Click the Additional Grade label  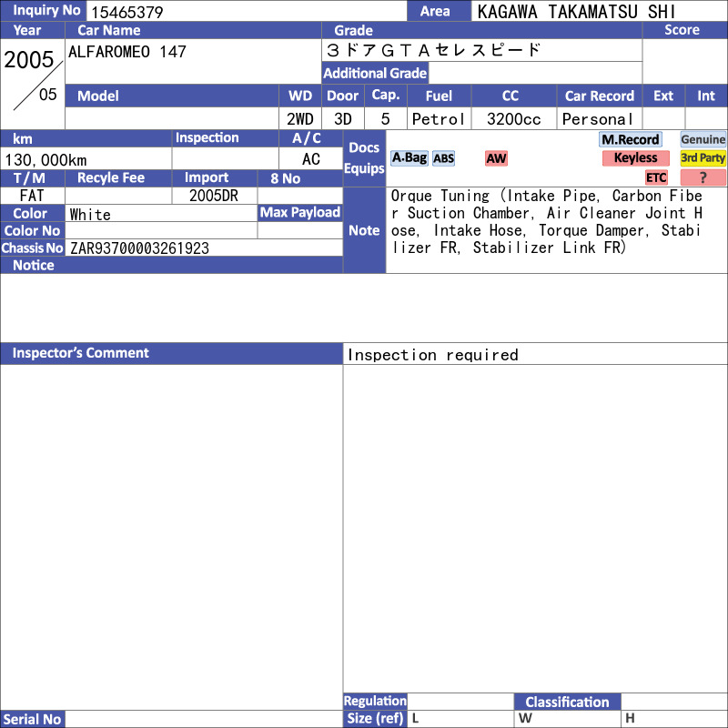pos(375,73)
